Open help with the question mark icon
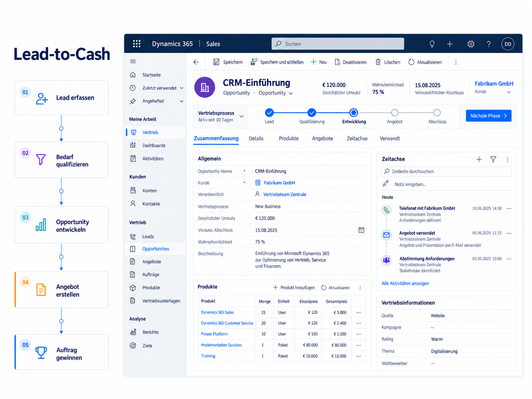 pyautogui.click(x=489, y=44)
